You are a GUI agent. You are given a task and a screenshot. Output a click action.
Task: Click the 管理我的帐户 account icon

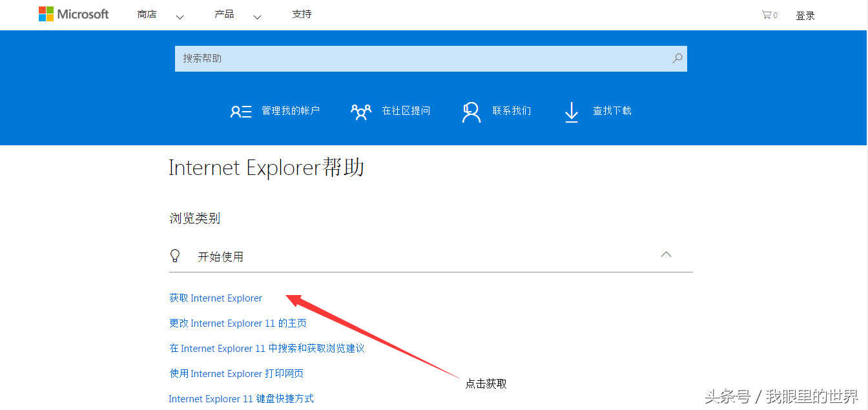pyautogui.click(x=241, y=112)
